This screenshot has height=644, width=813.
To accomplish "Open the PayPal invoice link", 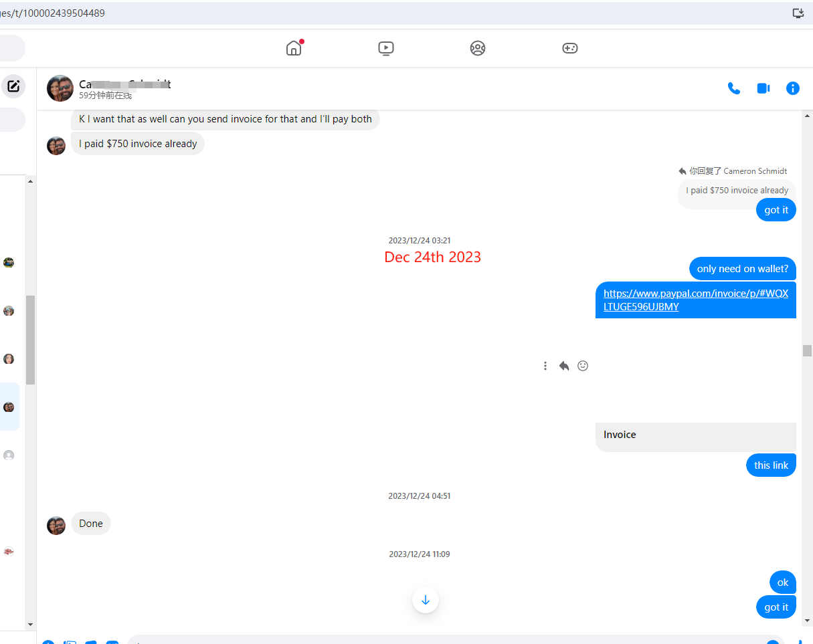I will pos(695,300).
